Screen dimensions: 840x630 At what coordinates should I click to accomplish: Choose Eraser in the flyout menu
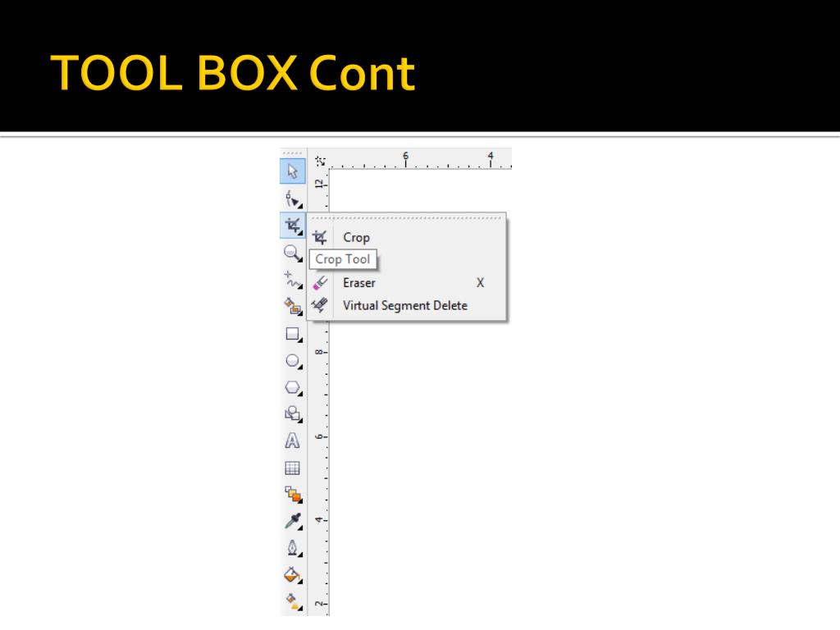tap(407, 283)
